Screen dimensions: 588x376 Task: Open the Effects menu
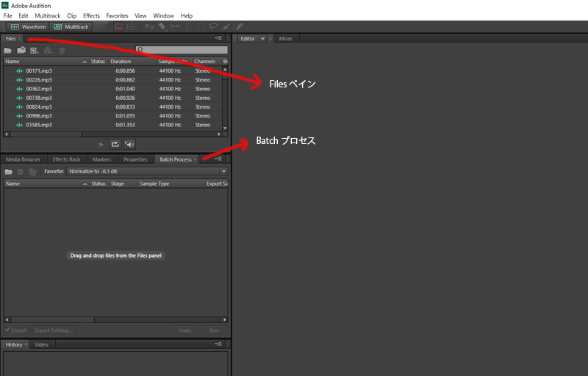coord(91,15)
